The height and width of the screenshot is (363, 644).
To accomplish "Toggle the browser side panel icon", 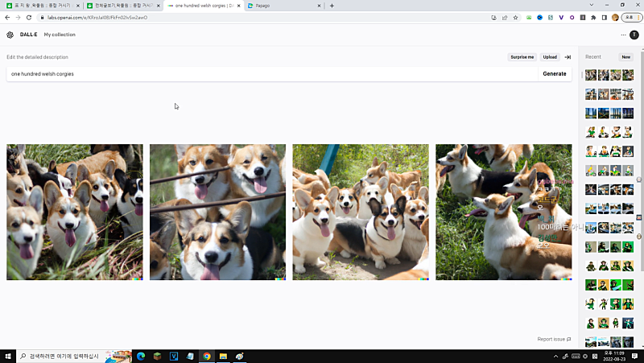I will pyautogui.click(x=604, y=17).
